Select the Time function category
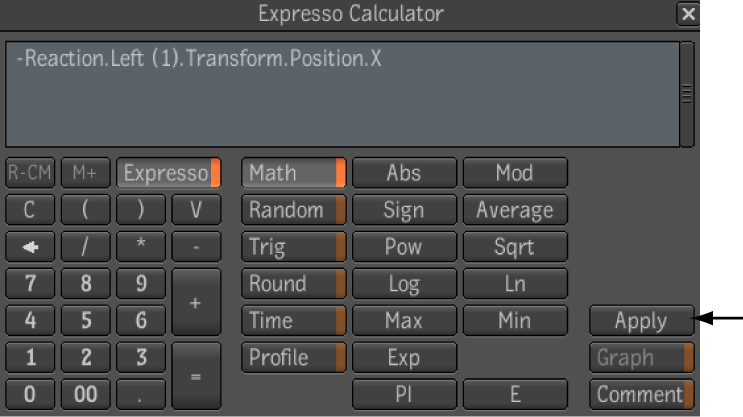 pyautogui.click(x=293, y=321)
